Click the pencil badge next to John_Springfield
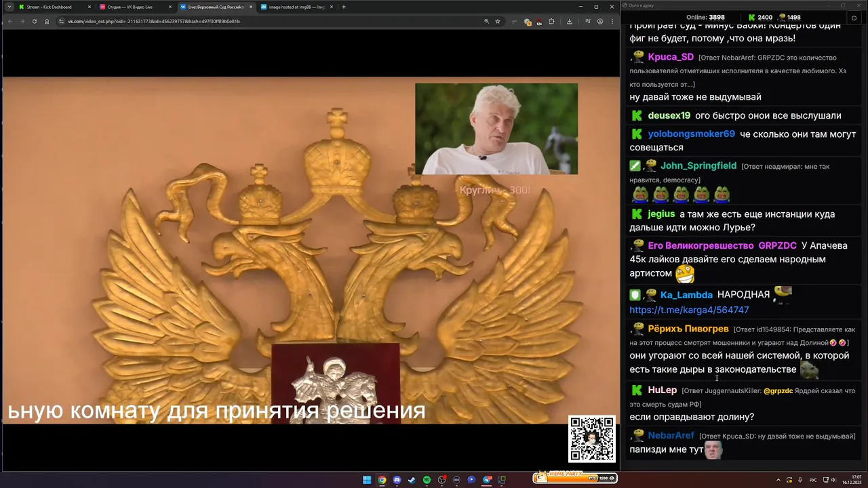Viewport: 868px width, 488px height. (635, 165)
